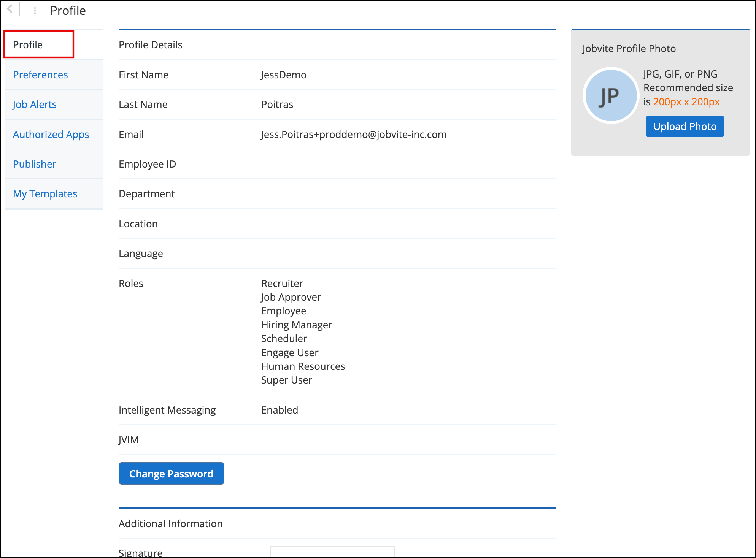Image resolution: width=756 pixels, height=558 pixels.
Task: Click the Profile Details heading
Action: tap(151, 44)
